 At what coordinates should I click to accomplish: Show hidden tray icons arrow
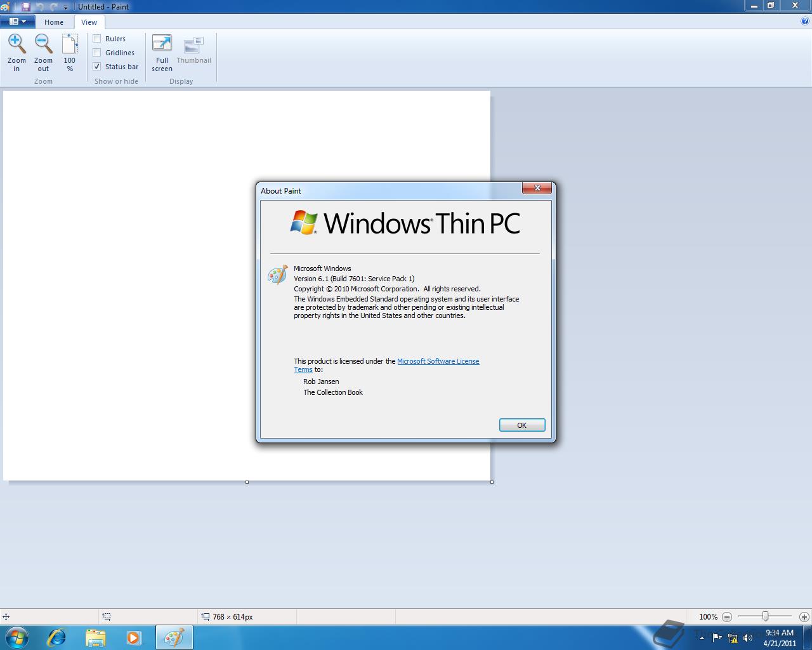coord(702,638)
